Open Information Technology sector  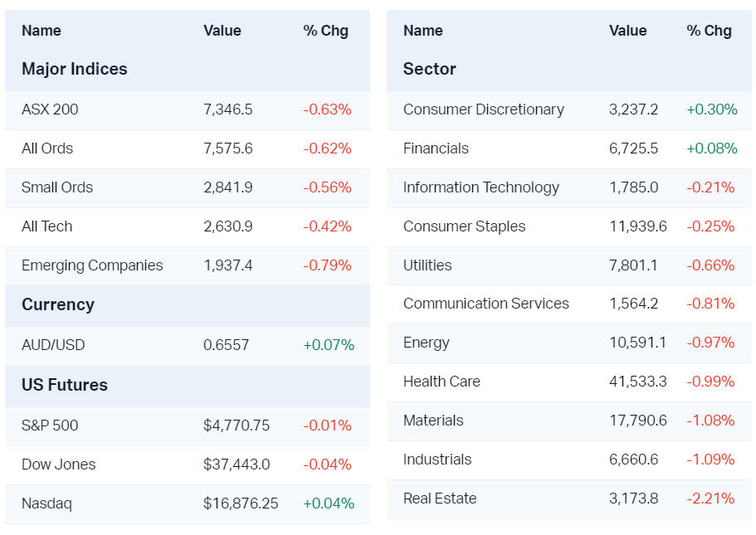coord(480,187)
